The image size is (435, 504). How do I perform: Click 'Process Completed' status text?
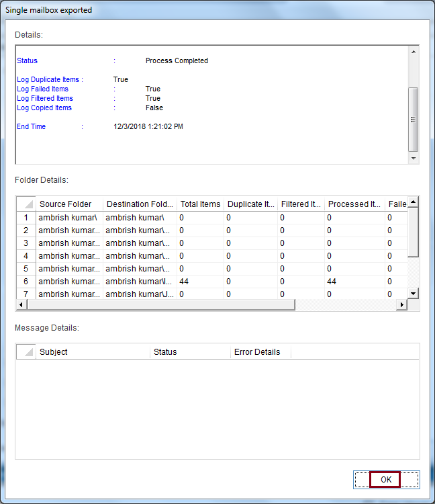pyautogui.click(x=177, y=60)
